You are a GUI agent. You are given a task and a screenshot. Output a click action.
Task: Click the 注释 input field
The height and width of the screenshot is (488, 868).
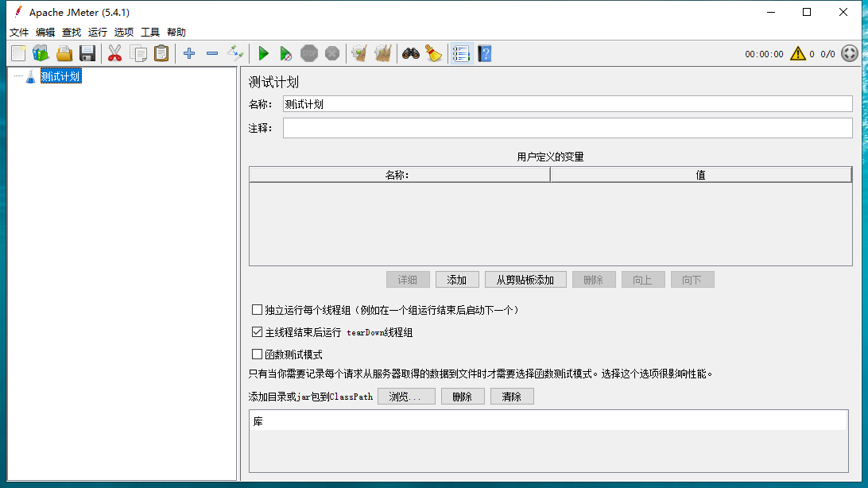(x=568, y=129)
